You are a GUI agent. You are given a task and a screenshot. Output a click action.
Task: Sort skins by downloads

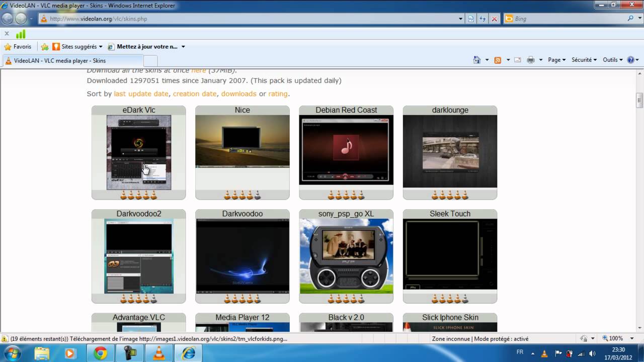coord(238,94)
